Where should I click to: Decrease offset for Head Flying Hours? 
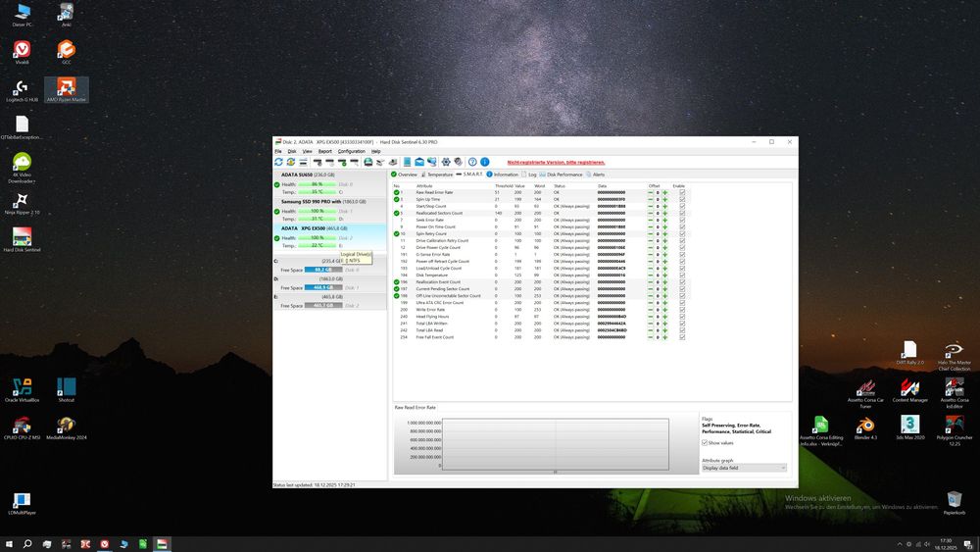[650, 317]
